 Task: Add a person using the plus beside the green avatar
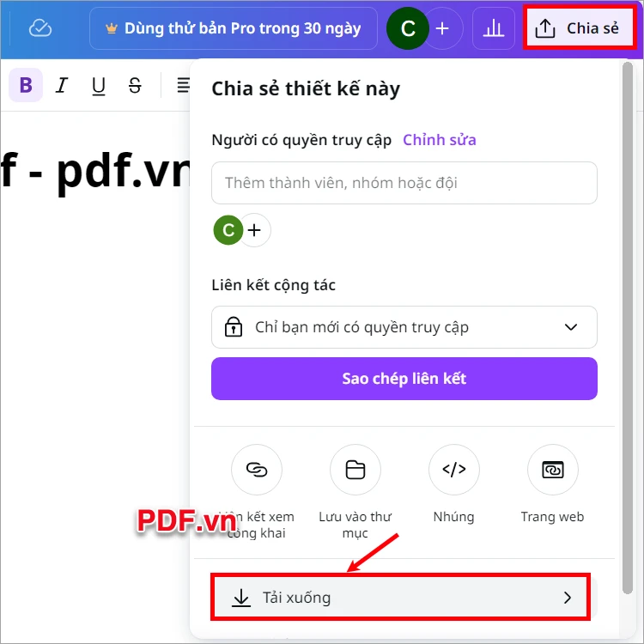click(255, 230)
